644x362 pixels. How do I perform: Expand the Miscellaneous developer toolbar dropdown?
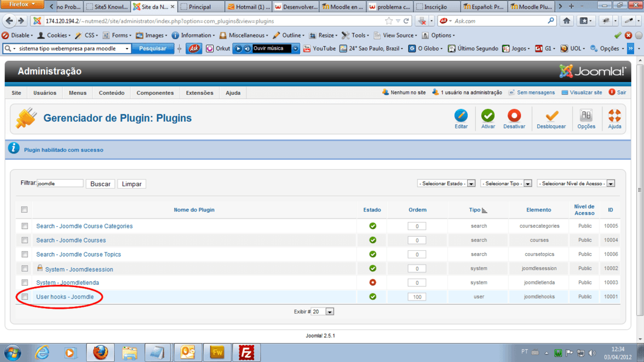pyautogui.click(x=244, y=35)
